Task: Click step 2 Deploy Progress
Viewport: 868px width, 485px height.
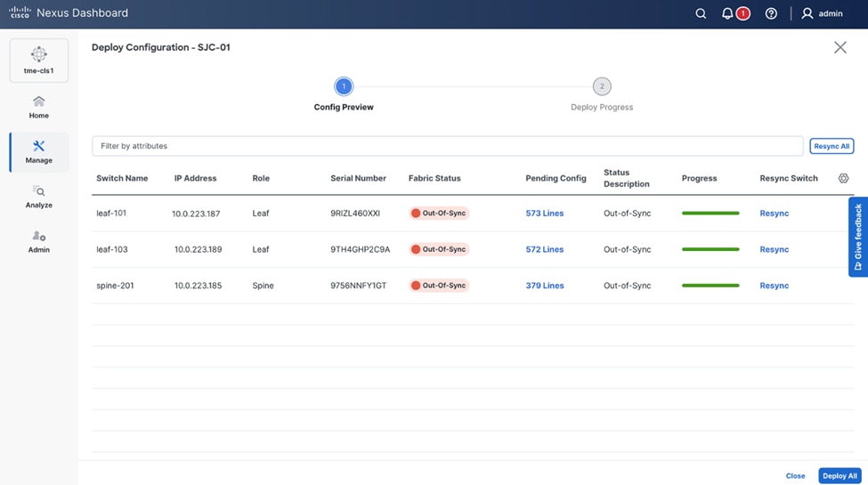Action: (602, 86)
